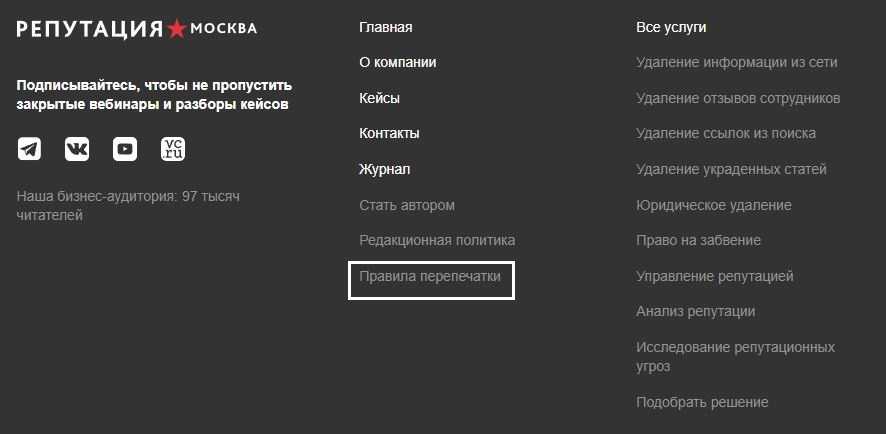Go to Главная page
Image resolution: width=886 pixels, height=434 pixels.
385,28
